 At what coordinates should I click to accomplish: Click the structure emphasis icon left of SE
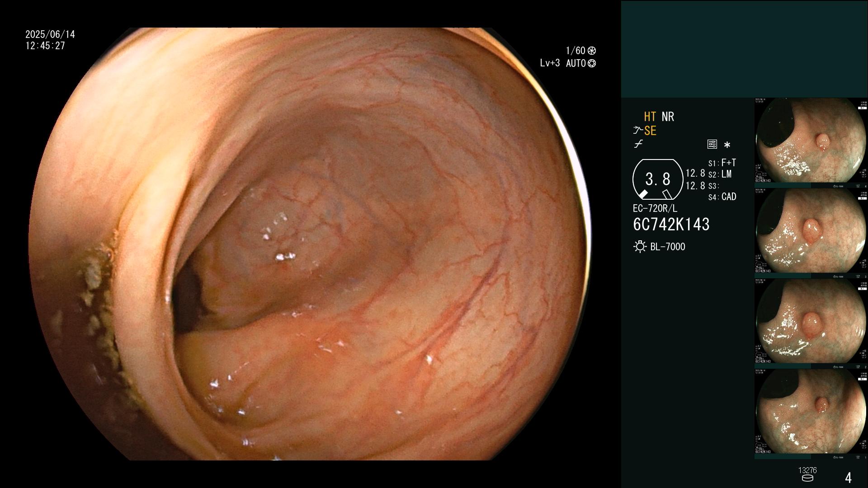pyautogui.click(x=638, y=131)
